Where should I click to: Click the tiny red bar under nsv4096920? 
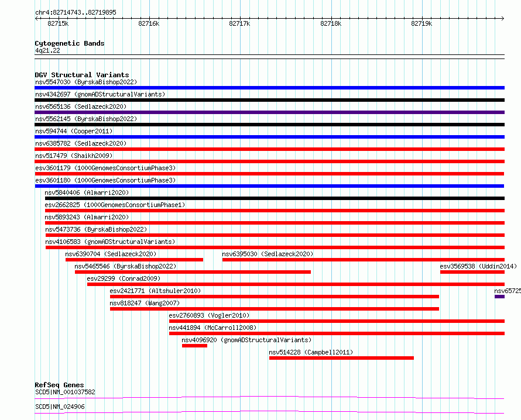click(x=195, y=346)
